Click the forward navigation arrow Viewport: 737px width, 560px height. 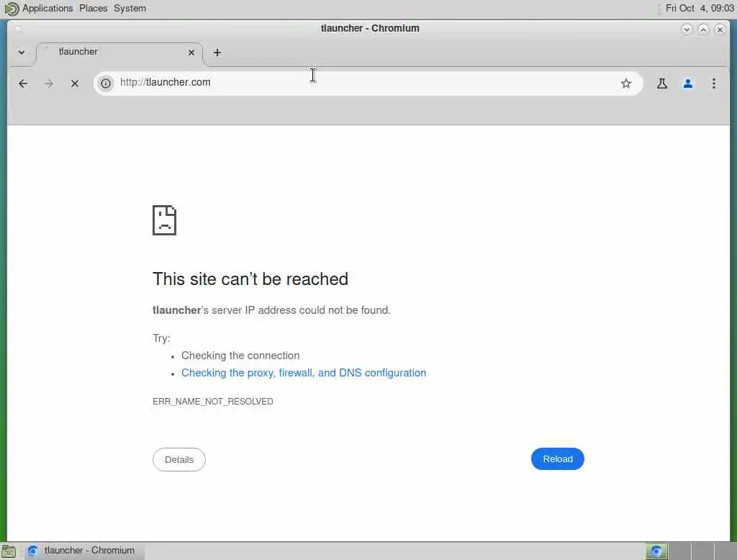tap(48, 83)
